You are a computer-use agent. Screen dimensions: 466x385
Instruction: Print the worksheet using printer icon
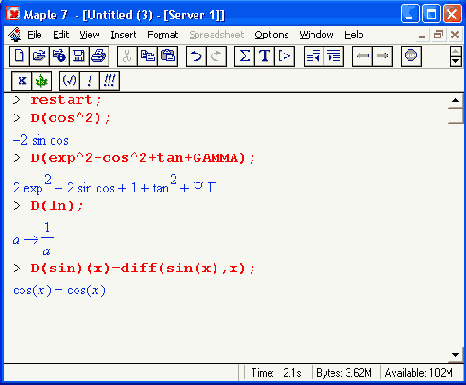click(x=99, y=56)
